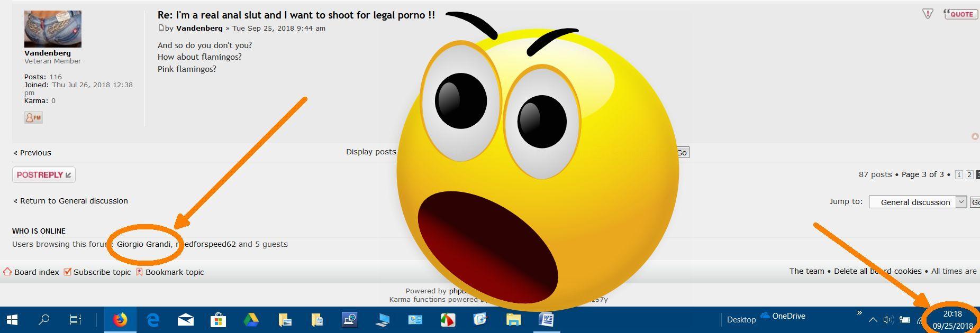Click the POSTREPLY button
This screenshot has width=980, height=333.
(44, 175)
